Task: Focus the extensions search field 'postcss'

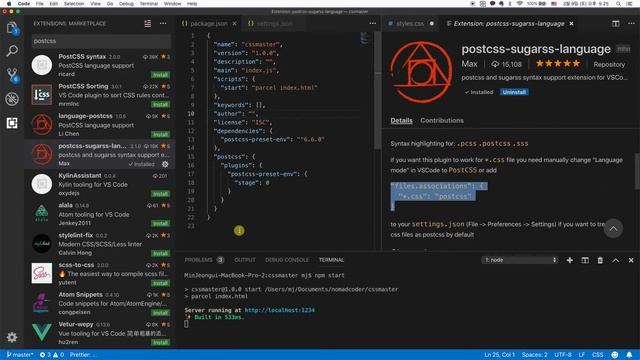Action: point(101,41)
